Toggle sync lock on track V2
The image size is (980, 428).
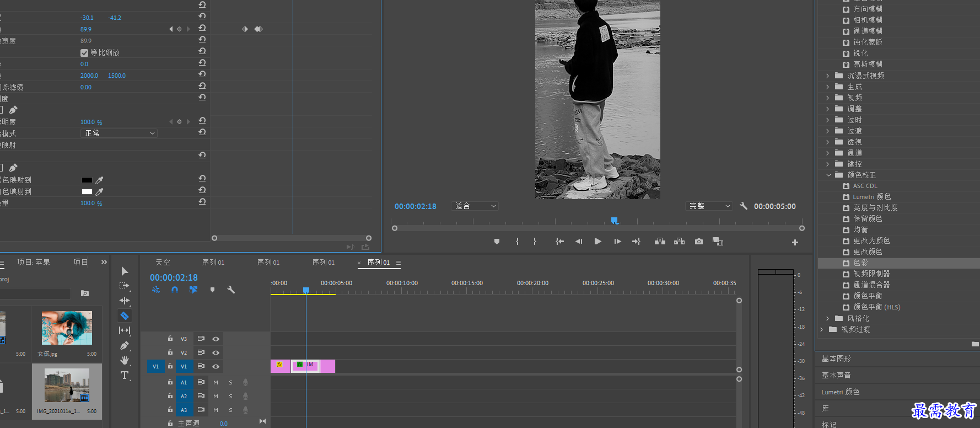pos(201,352)
